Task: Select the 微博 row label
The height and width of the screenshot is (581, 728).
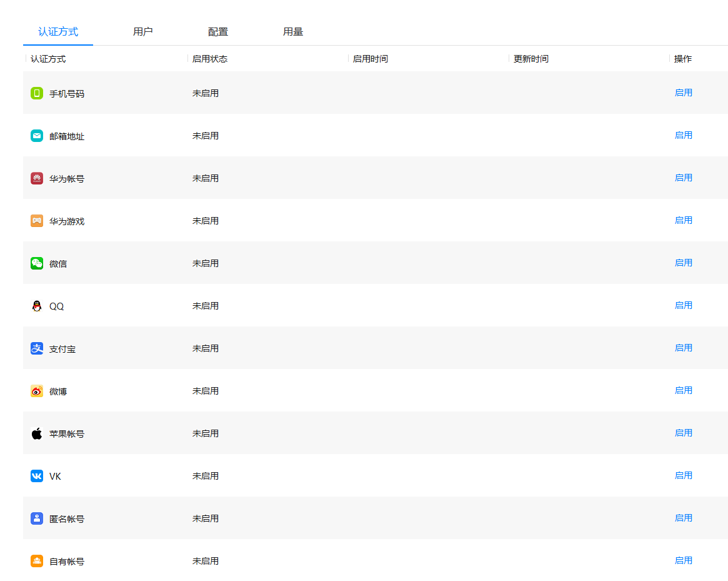Action: [x=58, y=392]
